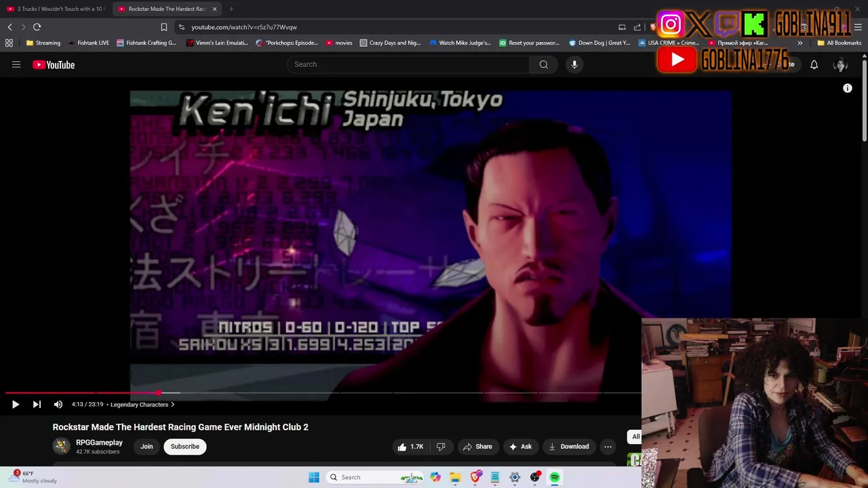The height and width of the screenshot is (488, 868).
Task: Open YouTube notifications bell
Action: coord(814,64)
